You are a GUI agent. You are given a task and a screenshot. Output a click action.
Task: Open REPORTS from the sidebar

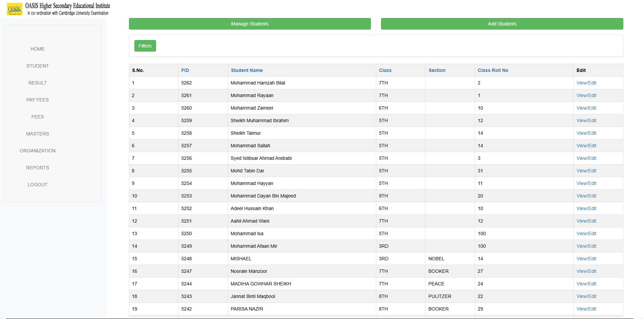pyautogui.click(x=37, y=168)
